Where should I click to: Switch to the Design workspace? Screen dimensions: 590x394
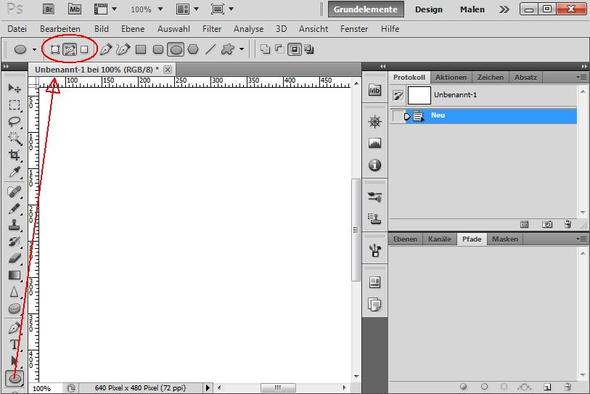[x=429, y=9]
